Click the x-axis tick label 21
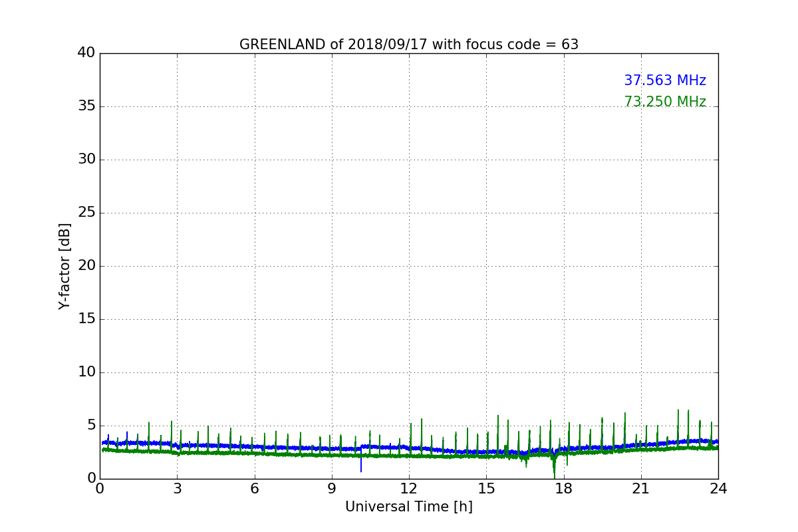The image size is (798, 532). point(641,489)
